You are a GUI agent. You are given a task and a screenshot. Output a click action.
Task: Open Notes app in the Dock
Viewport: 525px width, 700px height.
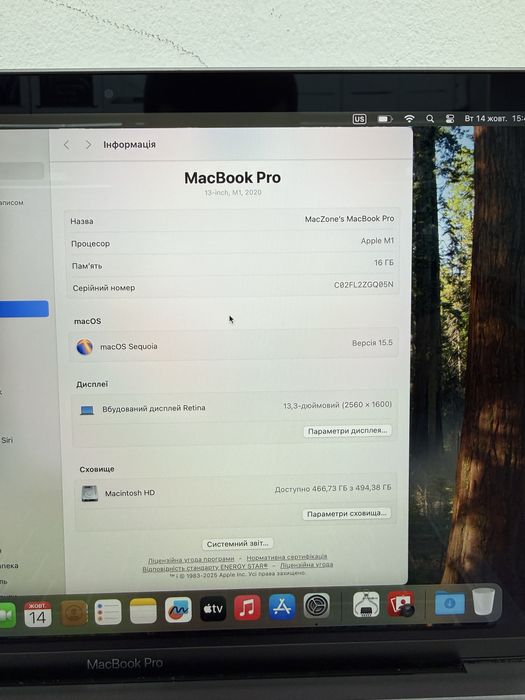point(143,611)
